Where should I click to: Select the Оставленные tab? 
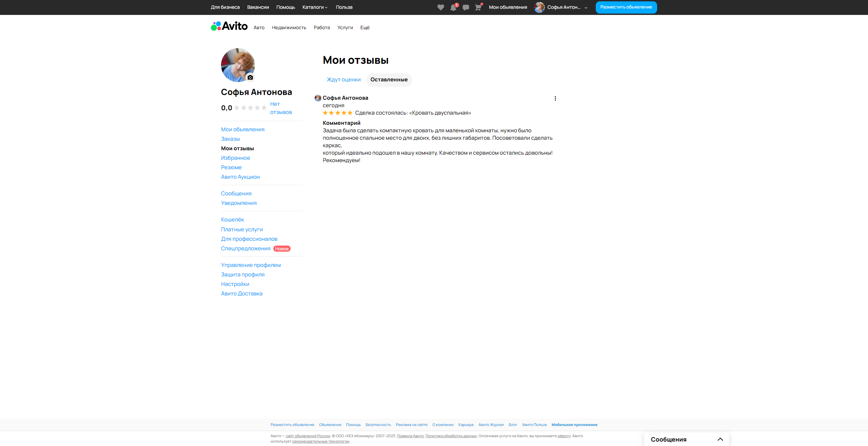(389, 80)
